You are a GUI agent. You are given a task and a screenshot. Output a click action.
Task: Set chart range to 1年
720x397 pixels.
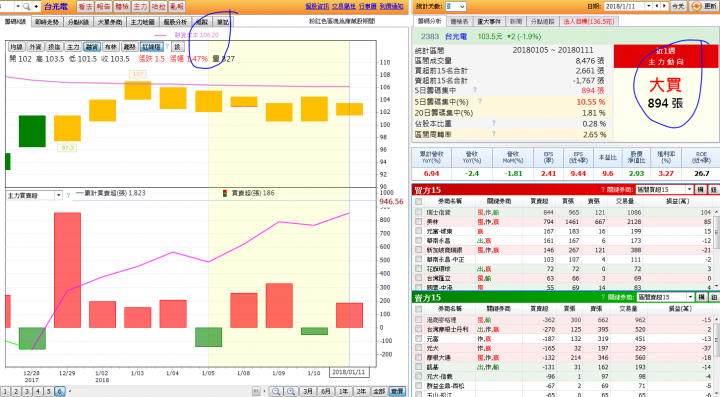click(x=344, y=391)
